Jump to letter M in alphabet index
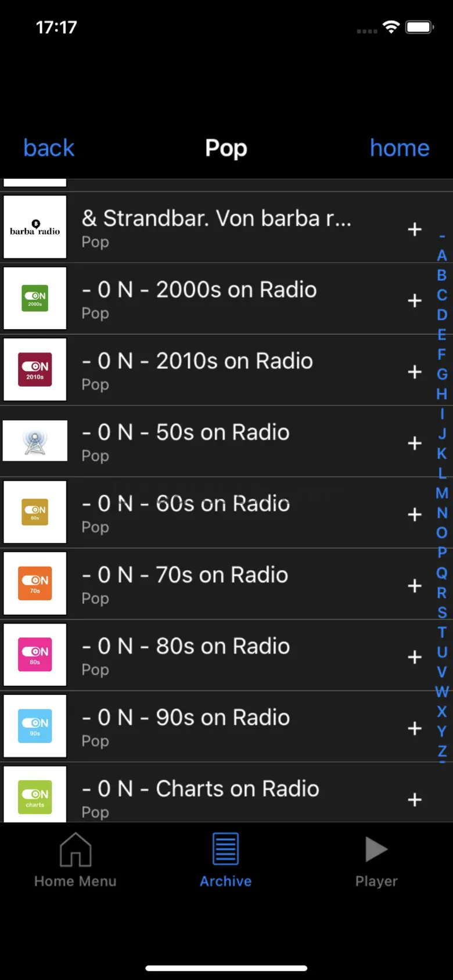This screenshot has height=980, width=453. pos(442,493)
